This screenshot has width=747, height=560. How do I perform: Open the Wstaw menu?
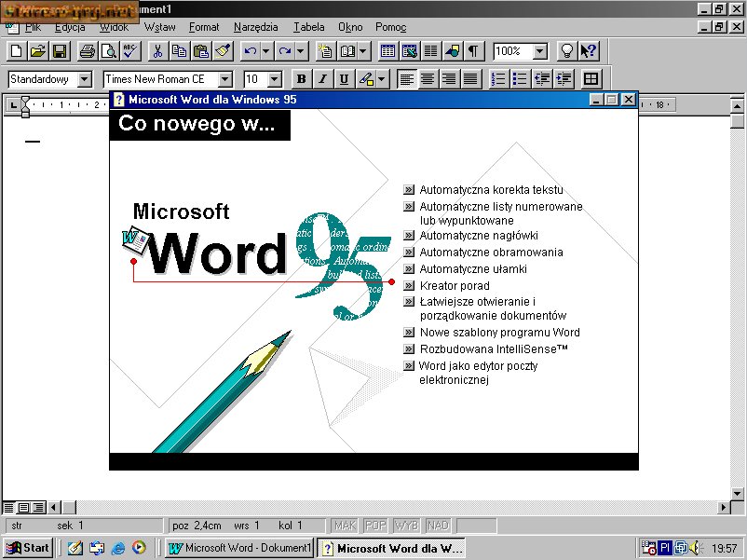[x=159, y=27]
